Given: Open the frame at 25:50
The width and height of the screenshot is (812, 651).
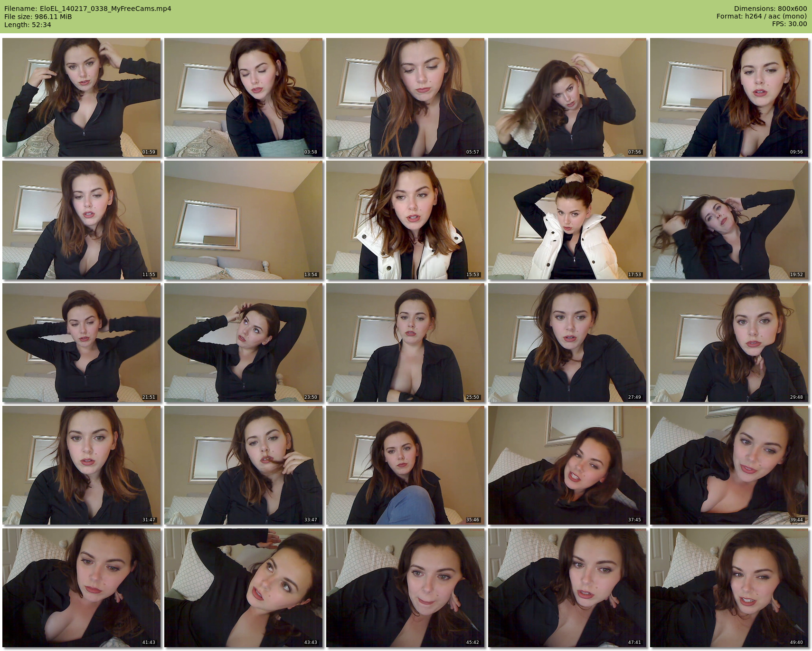Looking at the screenshot, I should 405,343.
